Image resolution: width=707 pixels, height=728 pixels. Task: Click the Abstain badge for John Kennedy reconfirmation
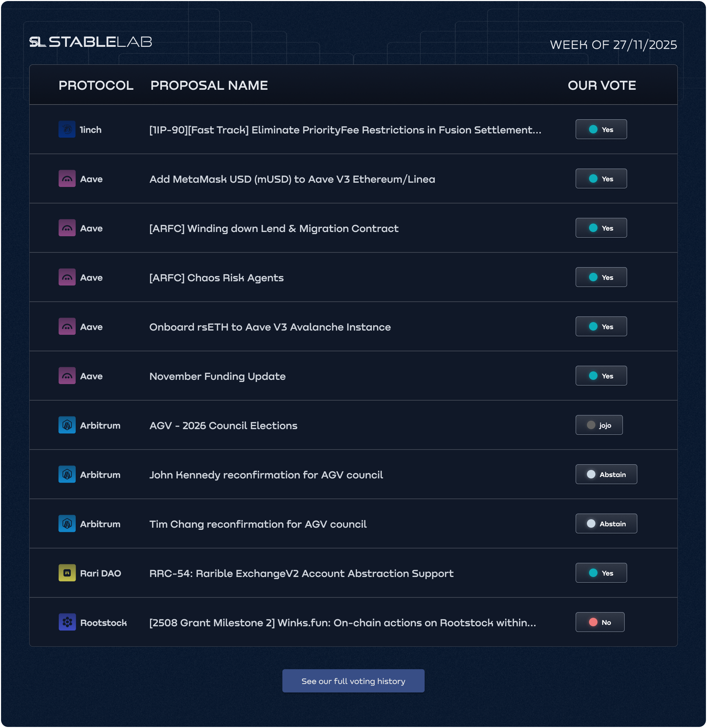tap(606, 474)
